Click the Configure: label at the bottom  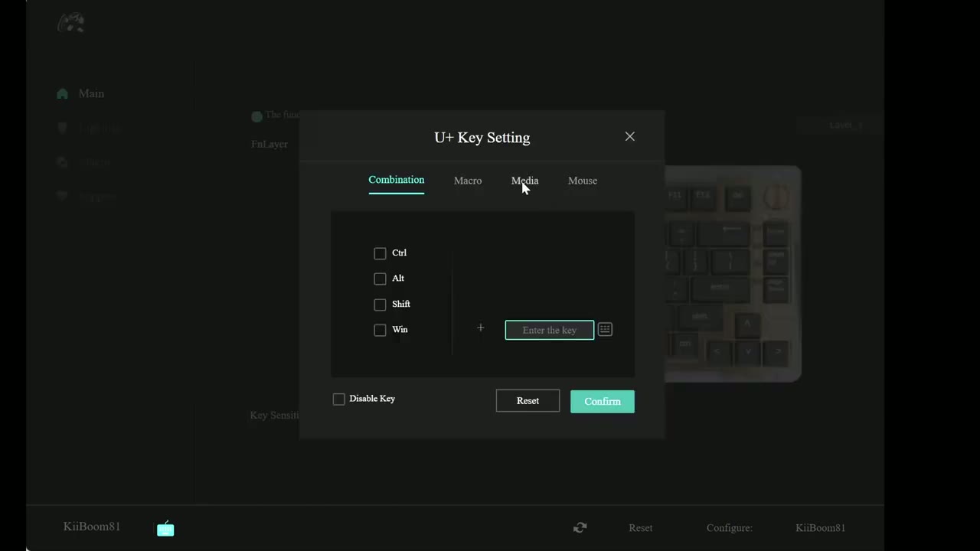[730, 527]
